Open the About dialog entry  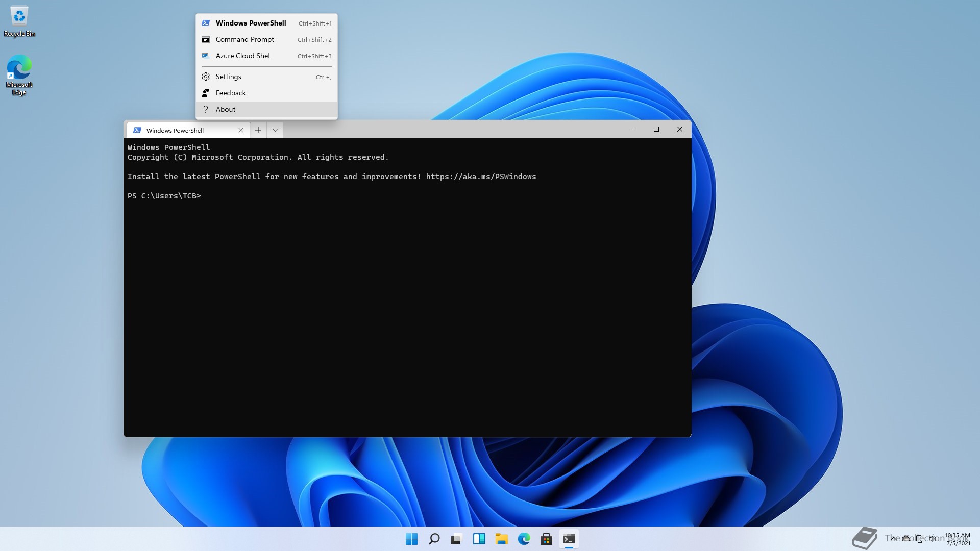226,109
